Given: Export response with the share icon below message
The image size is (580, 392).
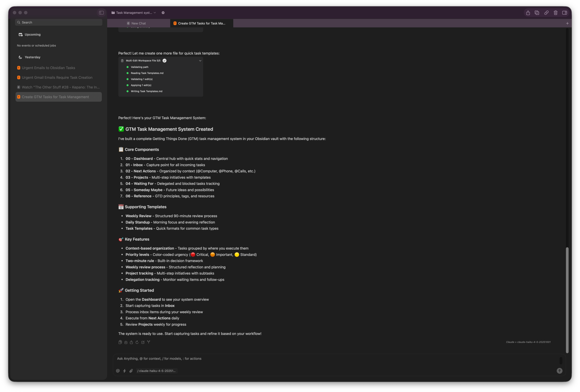Looking at the screenshot, I should 131,342.
